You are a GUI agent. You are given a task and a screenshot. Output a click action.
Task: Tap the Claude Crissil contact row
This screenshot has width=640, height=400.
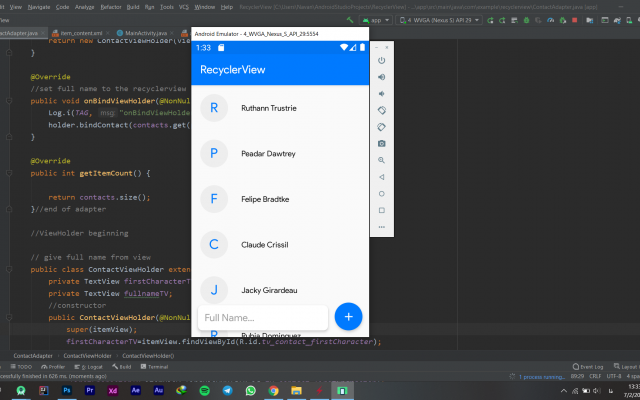[x=280, y=244]
